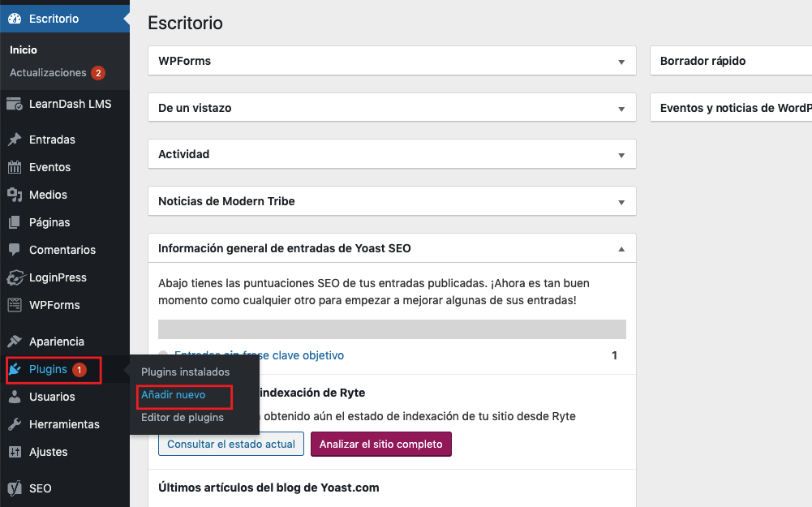The width and height of the screenshot is (812, 507).
Task: Click the Noticias de Modern Tribe title
Action: click(227, 201)
